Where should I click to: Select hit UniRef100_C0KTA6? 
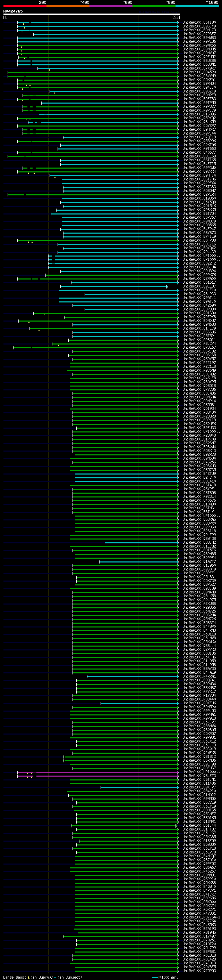199,145
